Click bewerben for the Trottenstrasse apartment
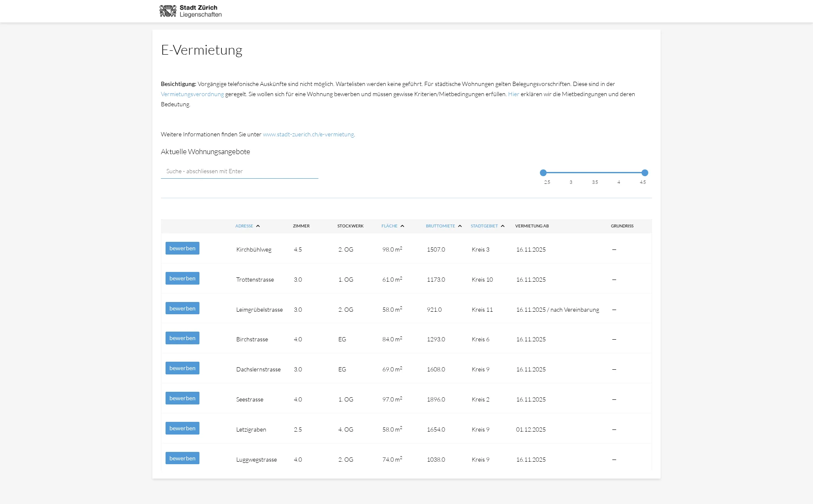813x504 pixels. [182, 279]
